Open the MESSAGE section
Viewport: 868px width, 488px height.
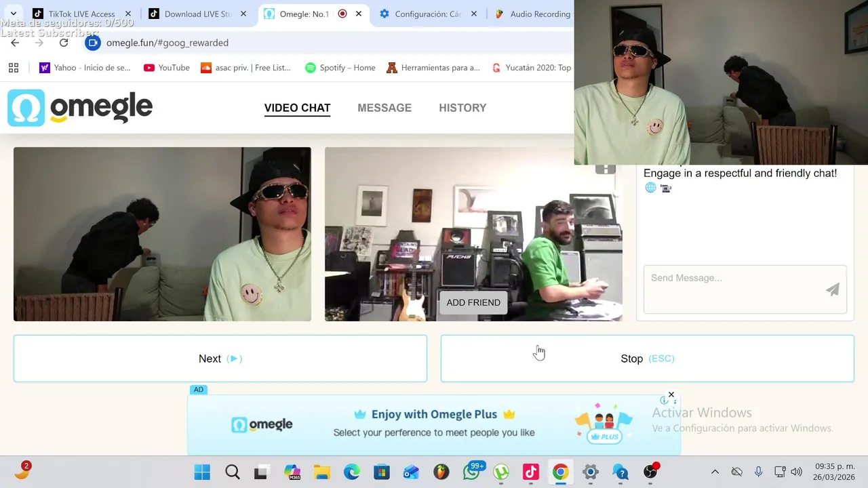tap(384, 108)
